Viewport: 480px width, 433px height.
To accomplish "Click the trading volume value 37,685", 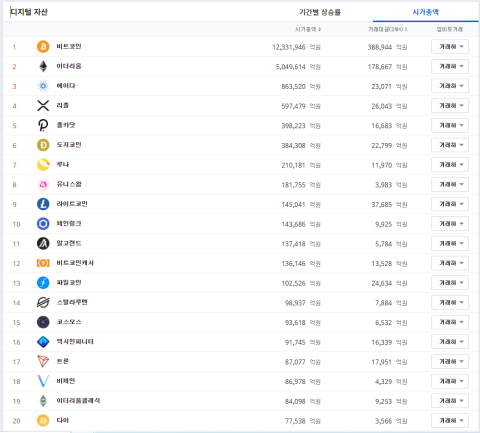I will pyautogui.click(x=382, y=204).
